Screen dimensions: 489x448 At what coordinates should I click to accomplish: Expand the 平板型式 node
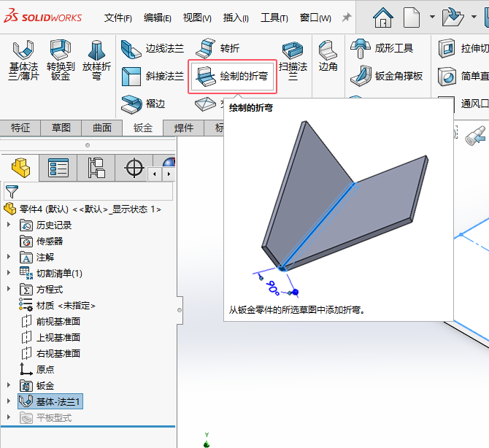[x=9, y=417]
